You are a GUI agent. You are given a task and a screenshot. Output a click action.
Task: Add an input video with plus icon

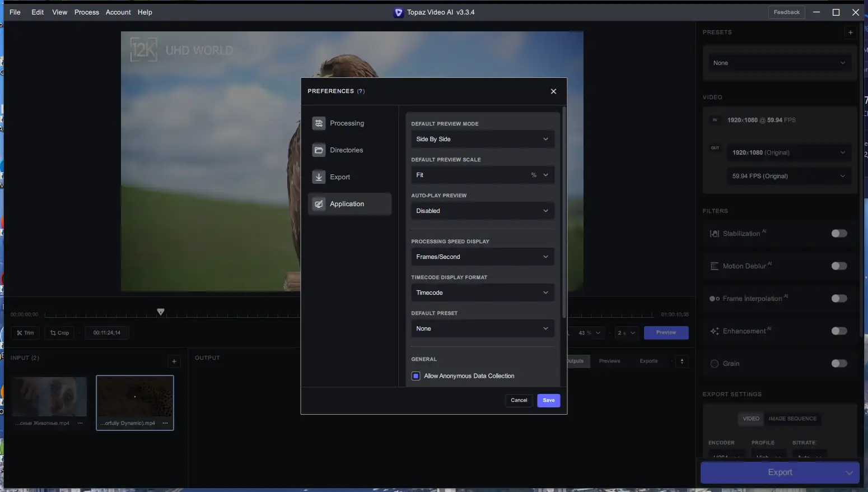tap(174, 361)
